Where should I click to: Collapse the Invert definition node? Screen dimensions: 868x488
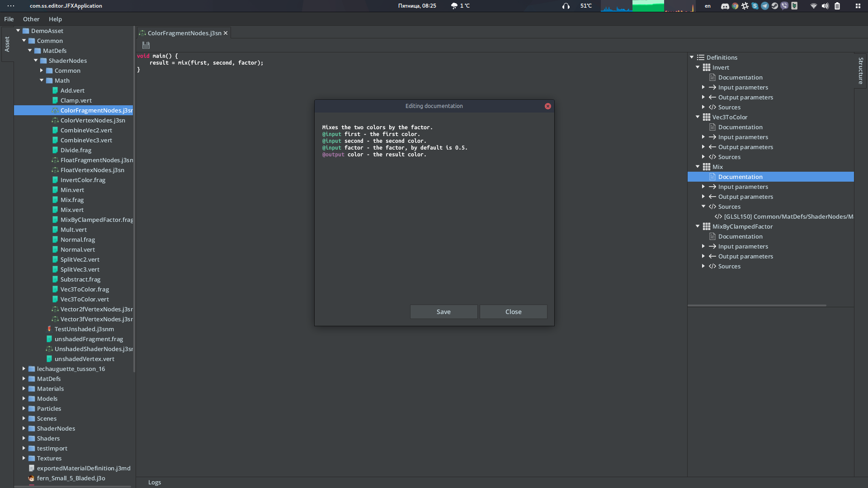[698, 67]
